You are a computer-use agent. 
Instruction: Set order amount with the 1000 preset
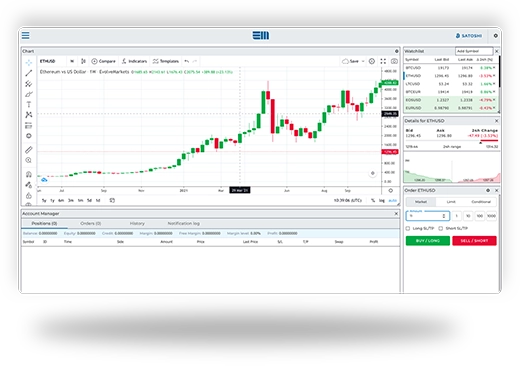coord(491,216)
